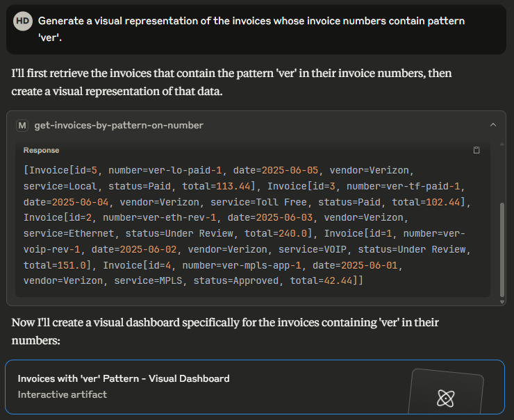Click the number=ver-mpls-app-1 value

(242, 265)
